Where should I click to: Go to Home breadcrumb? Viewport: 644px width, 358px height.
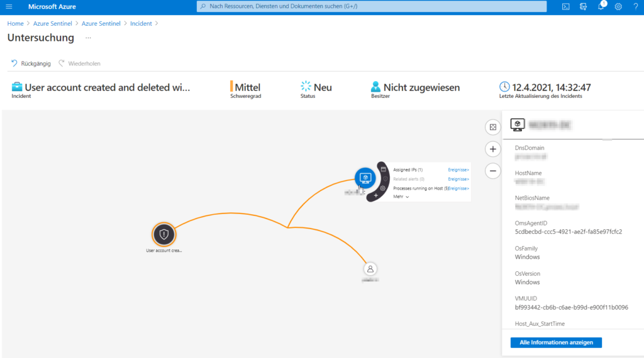[15, 23]
